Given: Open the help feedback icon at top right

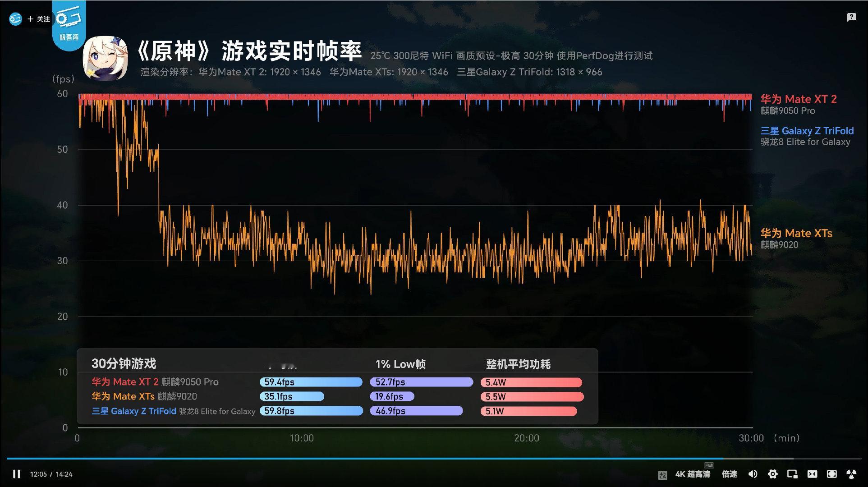Looking at the screenshot, I should (851, 17).
